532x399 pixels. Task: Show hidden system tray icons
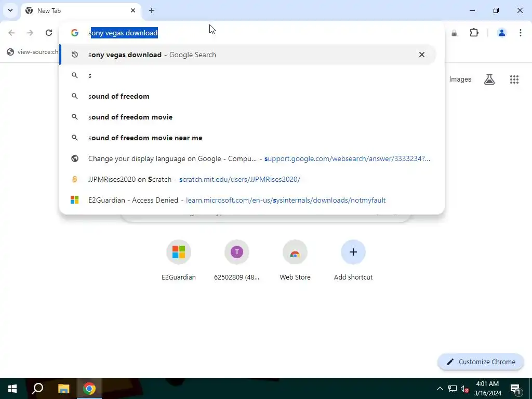pyautogui.click(x=440, y=389)
